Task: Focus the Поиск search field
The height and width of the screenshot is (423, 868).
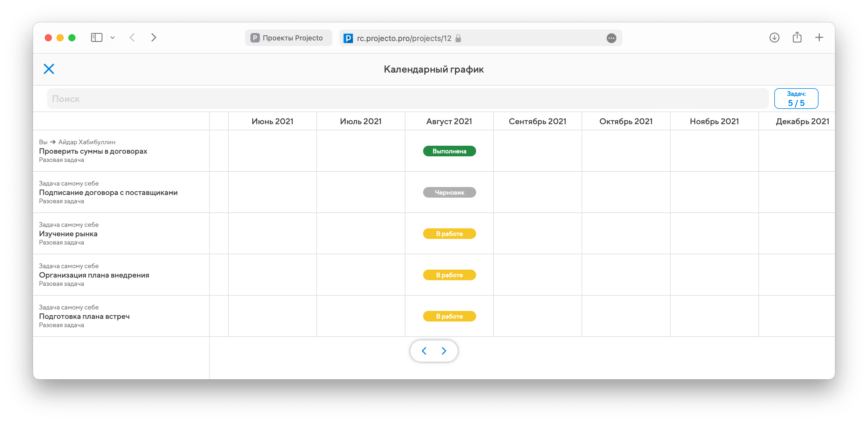Action: pyautogui.click(x=408, y=99)
